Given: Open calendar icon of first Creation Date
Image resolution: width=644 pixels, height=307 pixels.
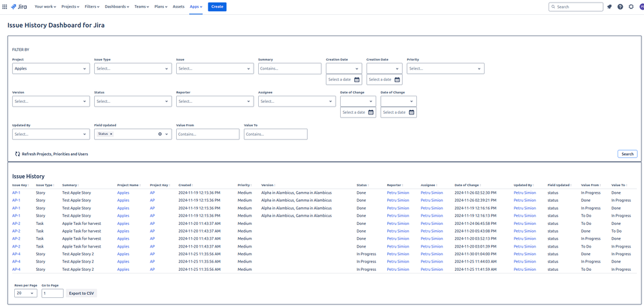Looking at the screenshot, I should 356,79.
